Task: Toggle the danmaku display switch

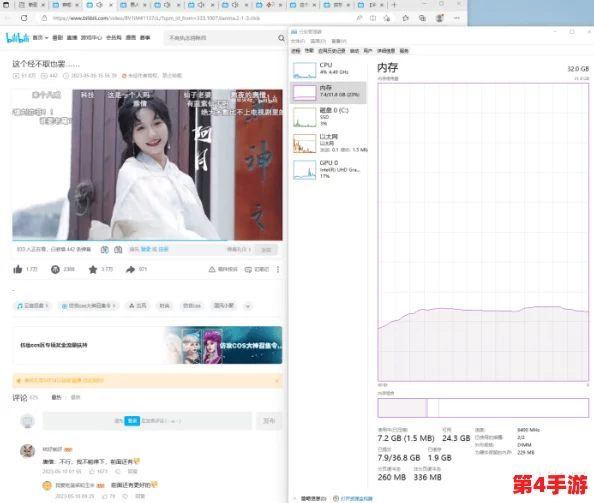Action: click(105, 250)
